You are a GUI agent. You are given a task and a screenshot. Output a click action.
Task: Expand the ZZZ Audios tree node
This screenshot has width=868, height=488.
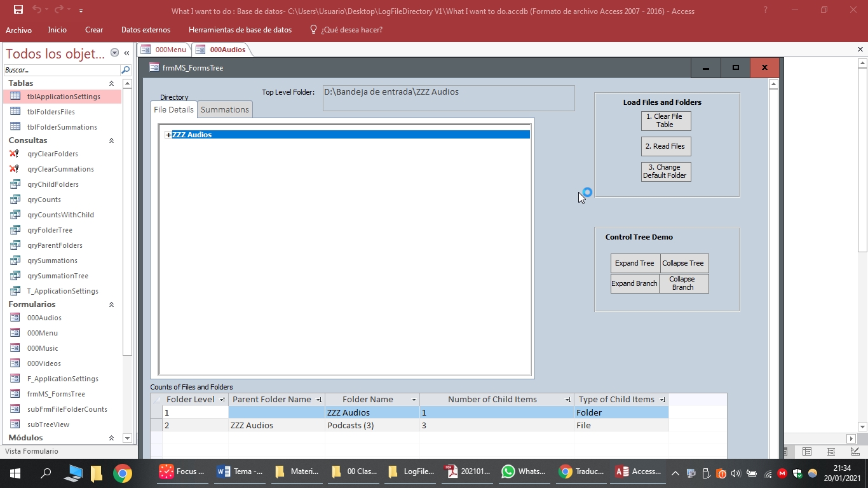click(x=168, y=135)
